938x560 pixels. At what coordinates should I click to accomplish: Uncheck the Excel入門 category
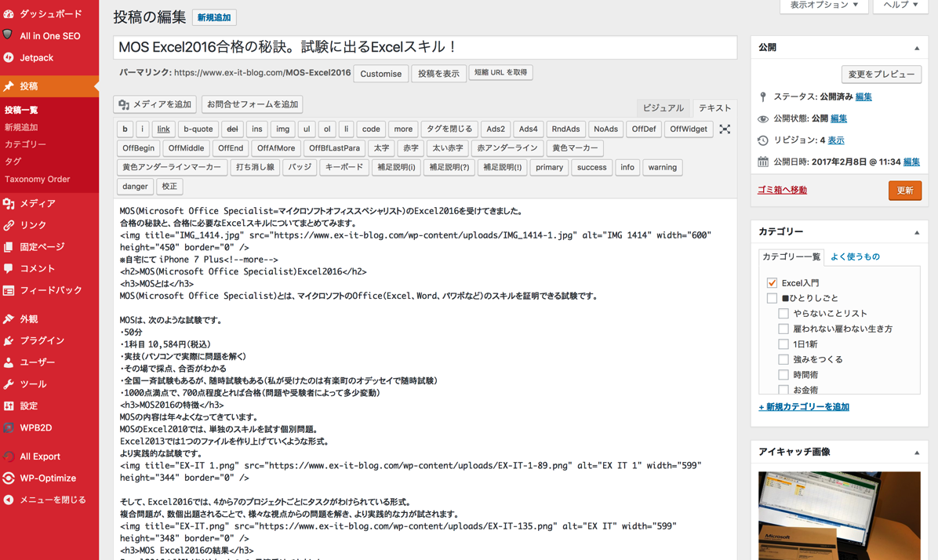[772, 282]
